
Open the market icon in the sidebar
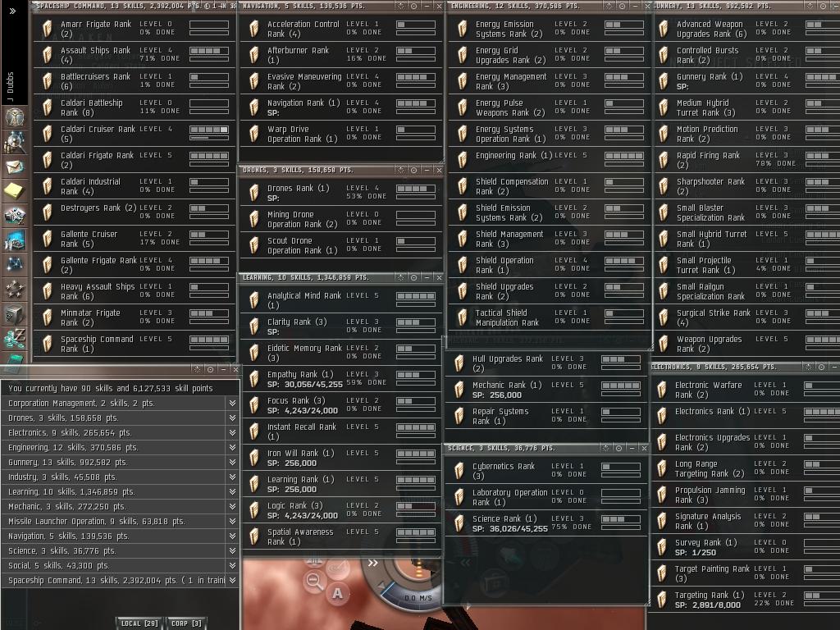pyautogui.click(x=14, y=216)
